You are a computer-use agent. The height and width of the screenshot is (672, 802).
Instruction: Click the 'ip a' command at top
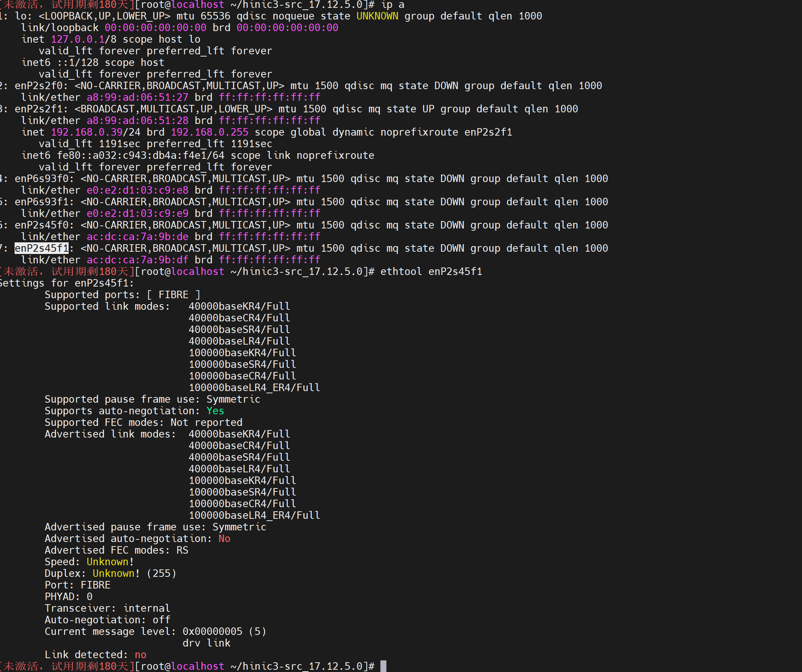click(392, 5)
